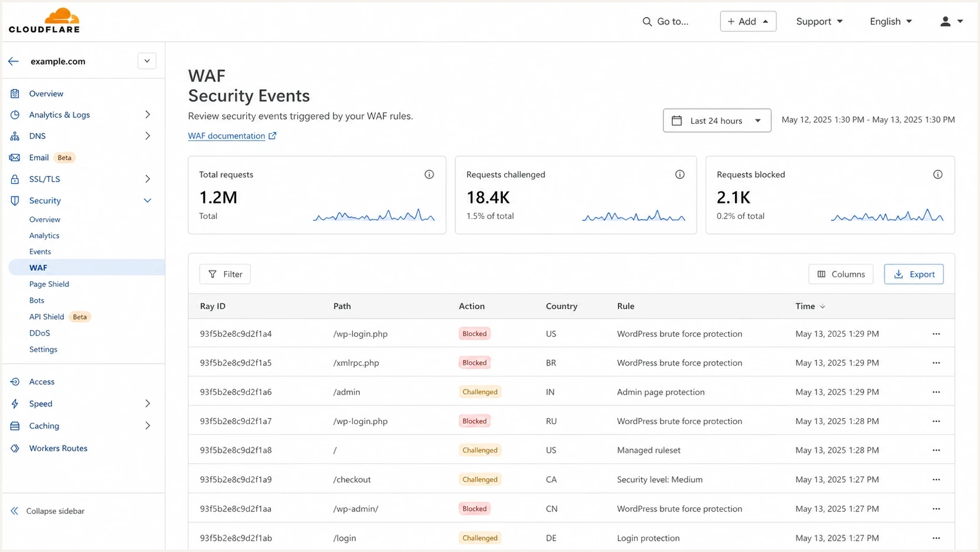Image resolution: width=980 pixels, height=552 pixels.
Task: Click the Columns button
Action: [841, 274]
